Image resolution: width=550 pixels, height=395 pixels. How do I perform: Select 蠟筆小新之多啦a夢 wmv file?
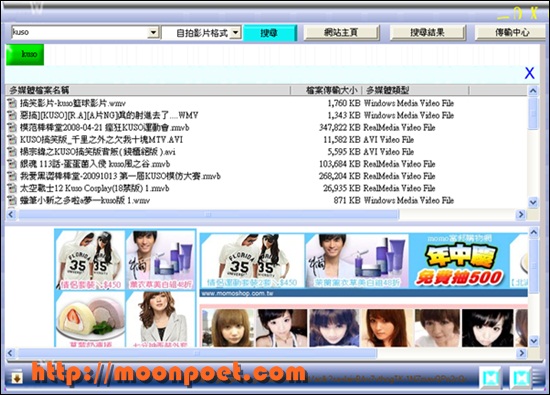[x=85, y=201]
